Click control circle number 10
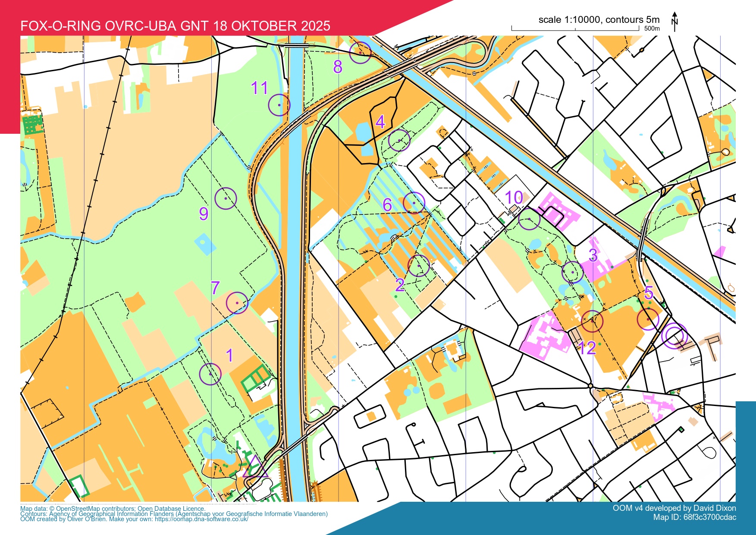The height and width of the screenshot is (535, 756). 529,219
